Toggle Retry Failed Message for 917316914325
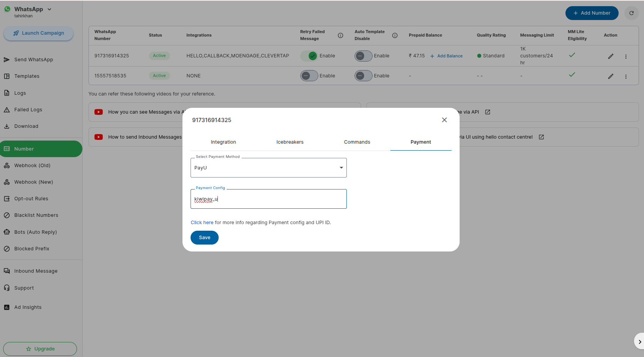Screen dimensions: 644x357 pyautogui.click(x=309, y=56)
